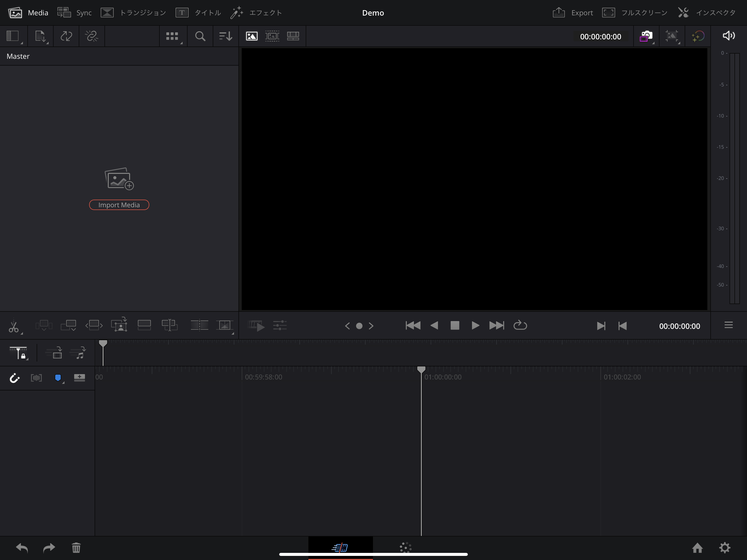Toggle audio trim waveform icon
The width and height of the screenshot is (747, 560).
coord(36,378)
